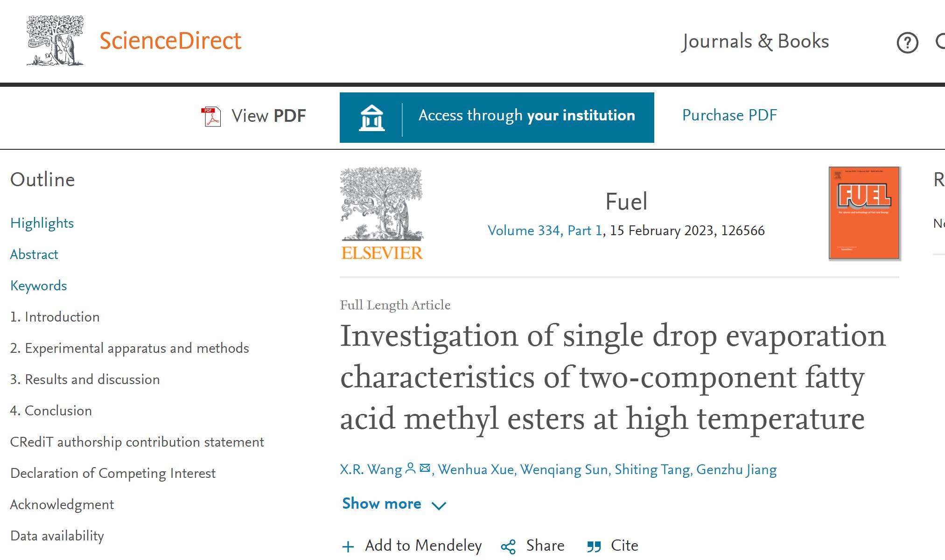Click the author profile icon beside X.R. Wang
The width and height of the screenshot is (945, 560).
coord(411,468)
